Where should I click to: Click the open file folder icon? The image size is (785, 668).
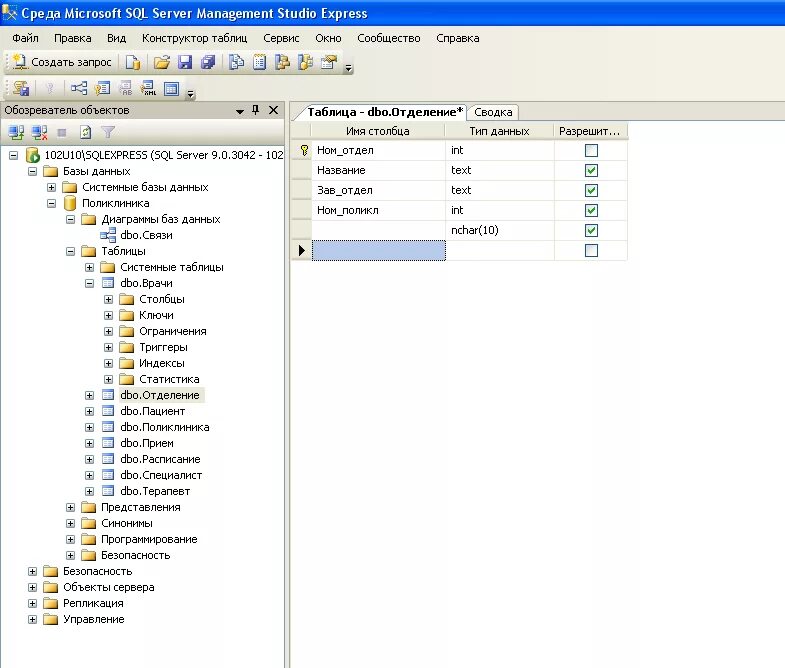pyautogui.click(x=162, y=62)
